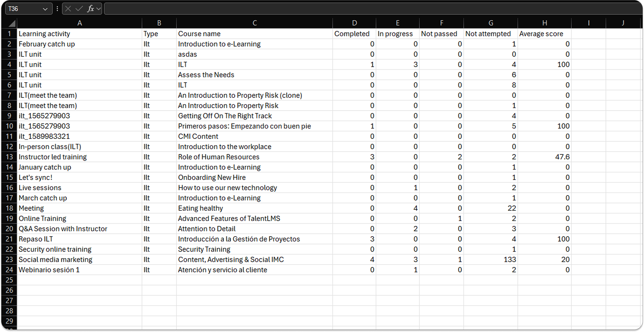
Task: Click 'An Introduction to Property Risk (clone)' cell
Action: tap(255, 95)
